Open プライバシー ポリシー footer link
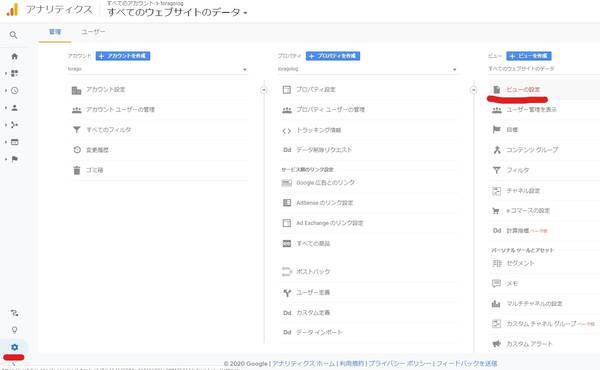 coord(399,363)
